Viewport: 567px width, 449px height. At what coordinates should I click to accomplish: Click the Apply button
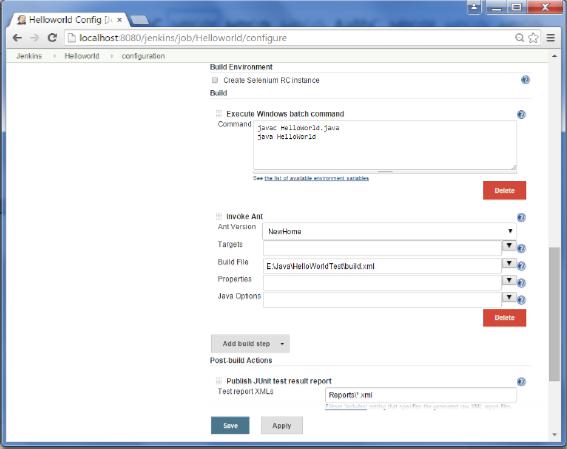282,426
